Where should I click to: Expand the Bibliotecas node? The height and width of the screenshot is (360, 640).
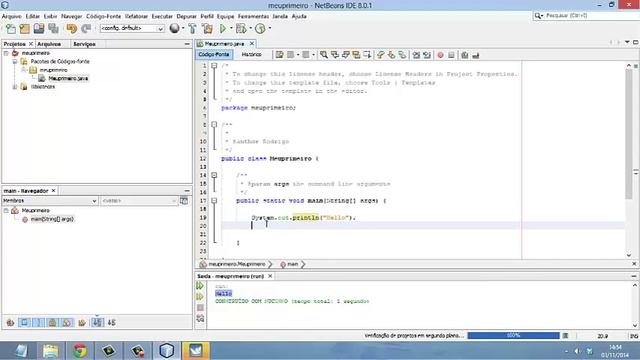point(15,87)
